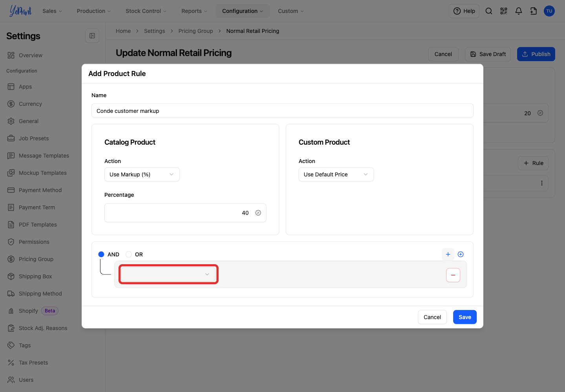This screenshot has height=392, width=565.
Task: Go to Home breadcrumb link
Action: click(x=123, y=31)
